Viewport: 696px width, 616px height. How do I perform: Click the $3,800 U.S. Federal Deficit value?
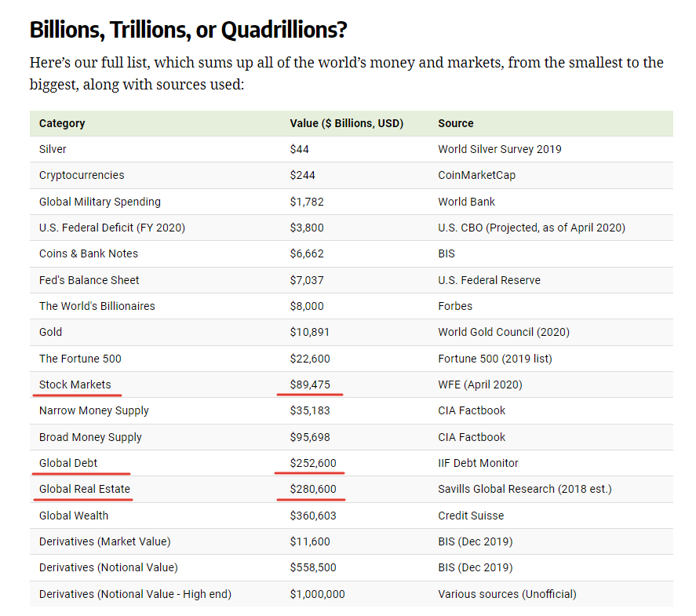pyautogui.click(x=307, y=228)
